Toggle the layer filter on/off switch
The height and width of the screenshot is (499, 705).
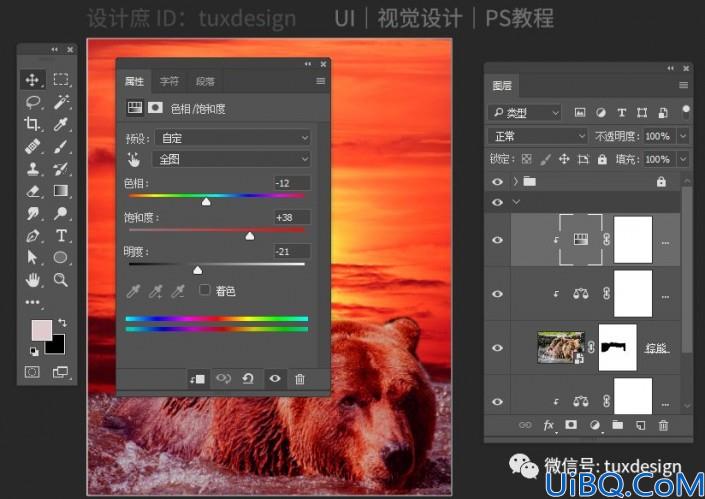tap(686, 112)
